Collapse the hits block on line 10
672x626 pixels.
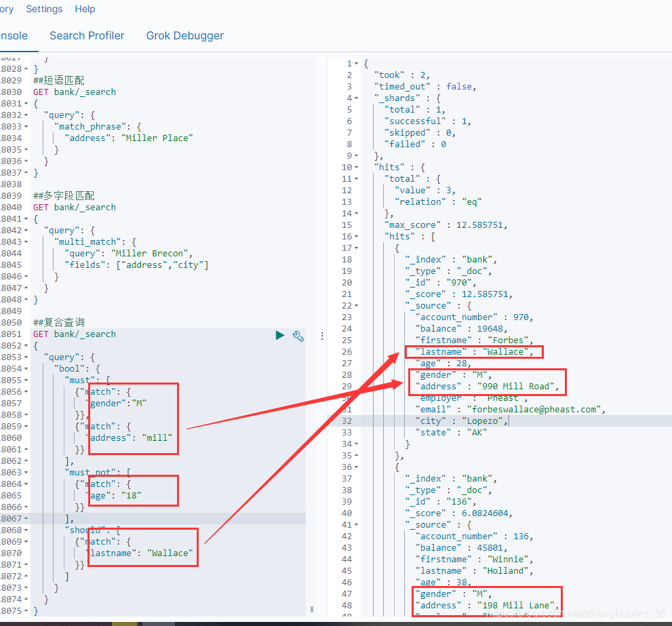click(355, 167)
